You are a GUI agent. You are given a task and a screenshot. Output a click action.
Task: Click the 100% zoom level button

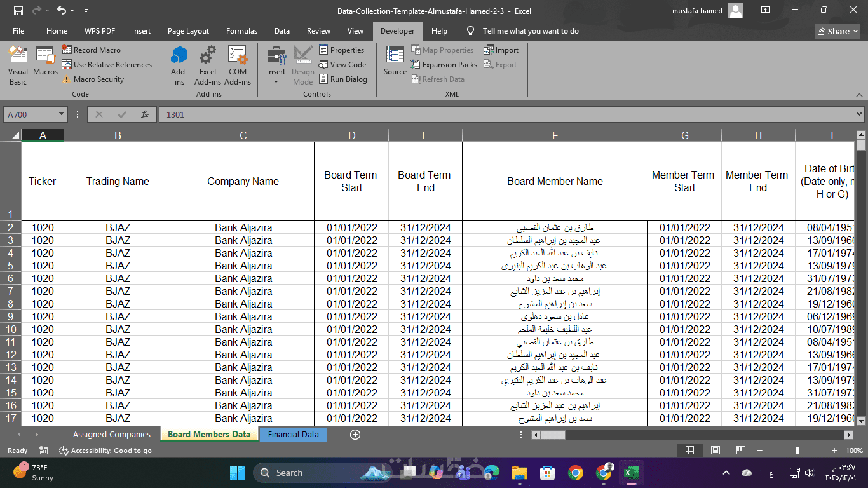click(854, 451)
